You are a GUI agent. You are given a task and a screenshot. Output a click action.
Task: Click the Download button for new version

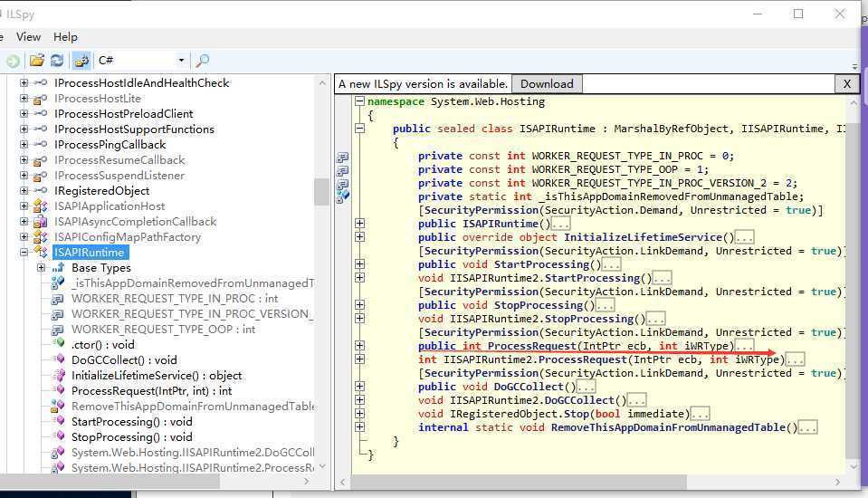pyautogui.click(x=547, y=84)
